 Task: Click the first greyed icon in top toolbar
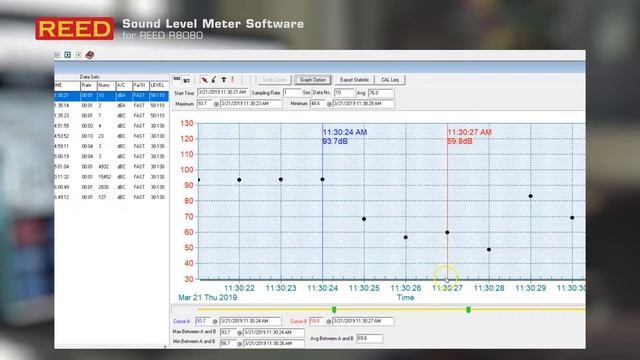pos(57,55)
